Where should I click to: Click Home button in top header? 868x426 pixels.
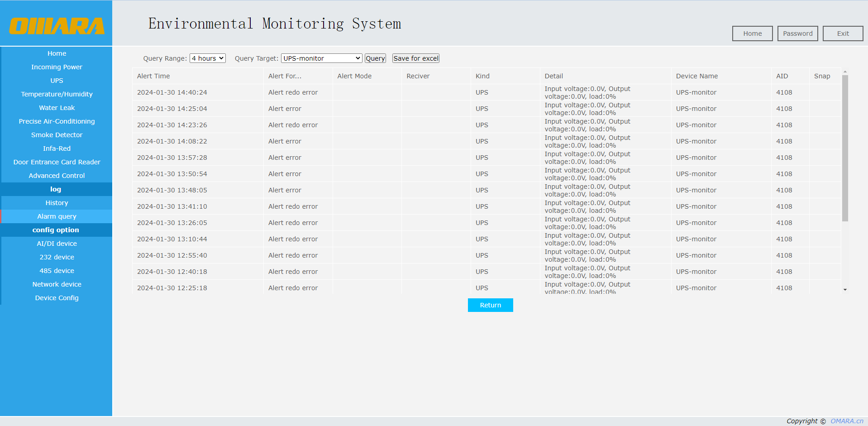point(752,34)
